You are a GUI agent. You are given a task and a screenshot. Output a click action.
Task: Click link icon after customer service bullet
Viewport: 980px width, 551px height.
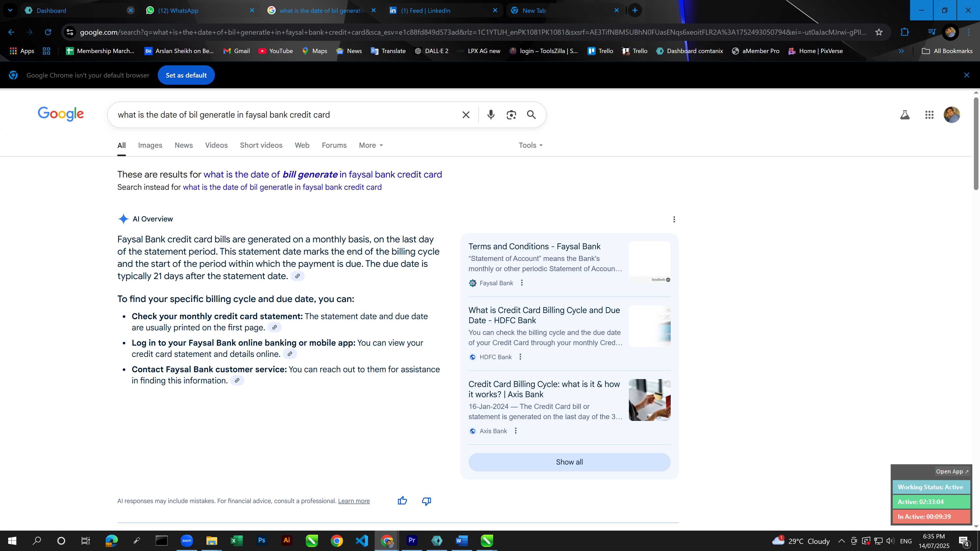237,381
